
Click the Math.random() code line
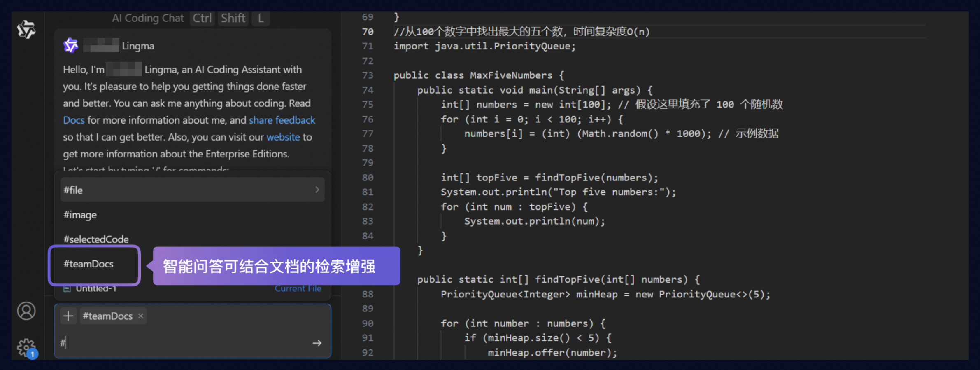pos(622,134)
